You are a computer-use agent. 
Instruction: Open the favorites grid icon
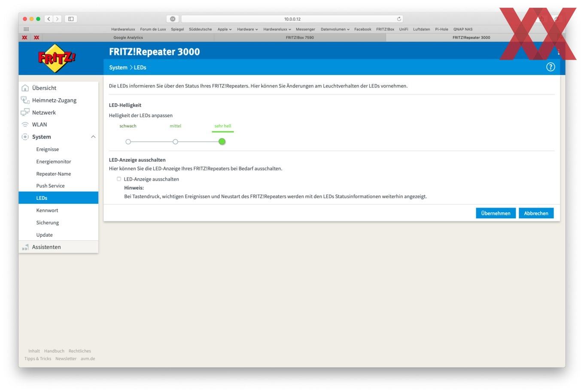[26, 29]
